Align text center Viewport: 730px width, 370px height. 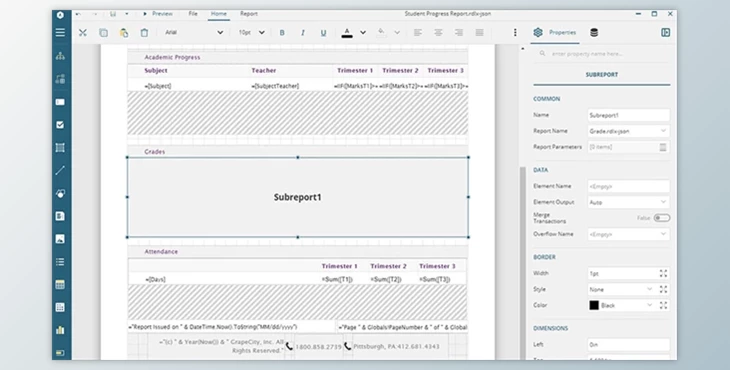[x=439, y=33]
